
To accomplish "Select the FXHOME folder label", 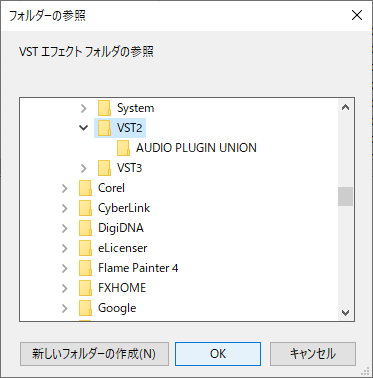I will click(122, 288).
